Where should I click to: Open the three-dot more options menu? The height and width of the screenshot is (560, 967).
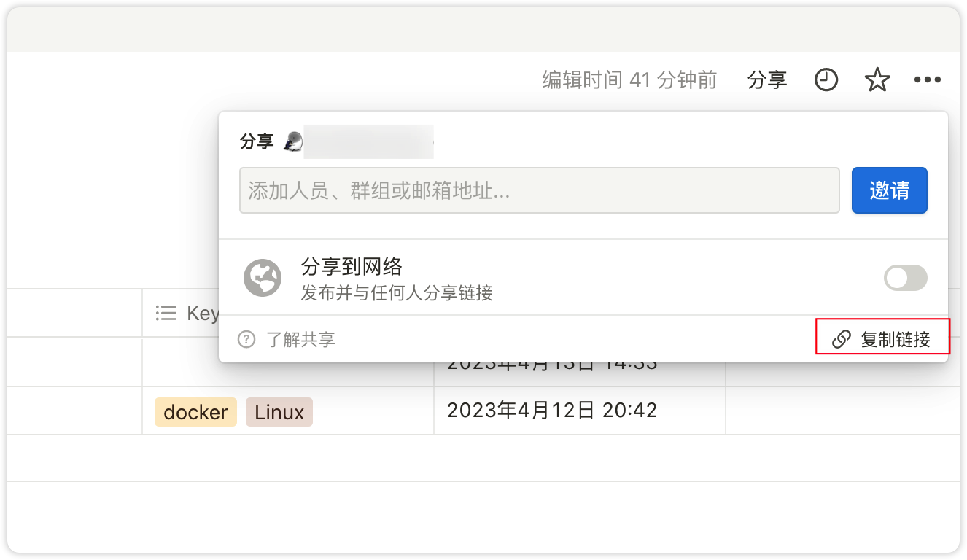point(928,79)
